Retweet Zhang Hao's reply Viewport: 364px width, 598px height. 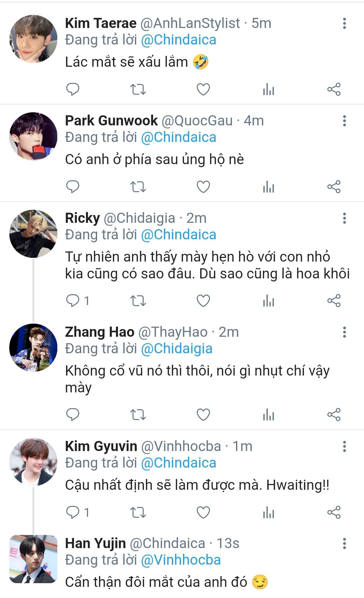(138, 415)
